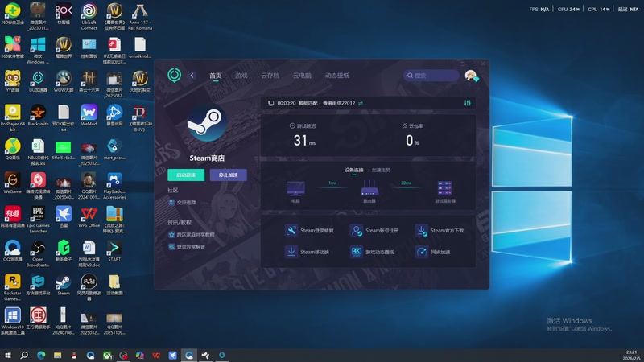The width and height of the screenshot is (644, 362).
Task: Select the PlayStation Accessories desktop icon
Action: coord(114,186)
